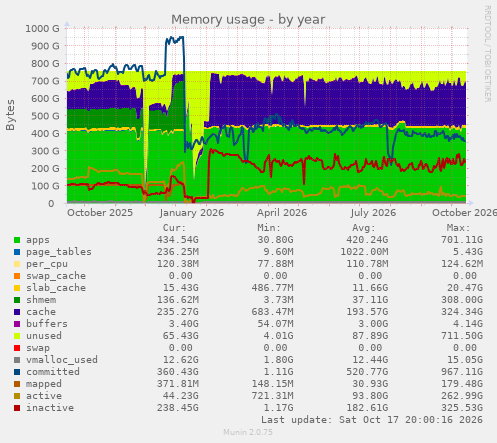Click the 'apps' legend label
The image size is (497, 443).
(38, 240)
